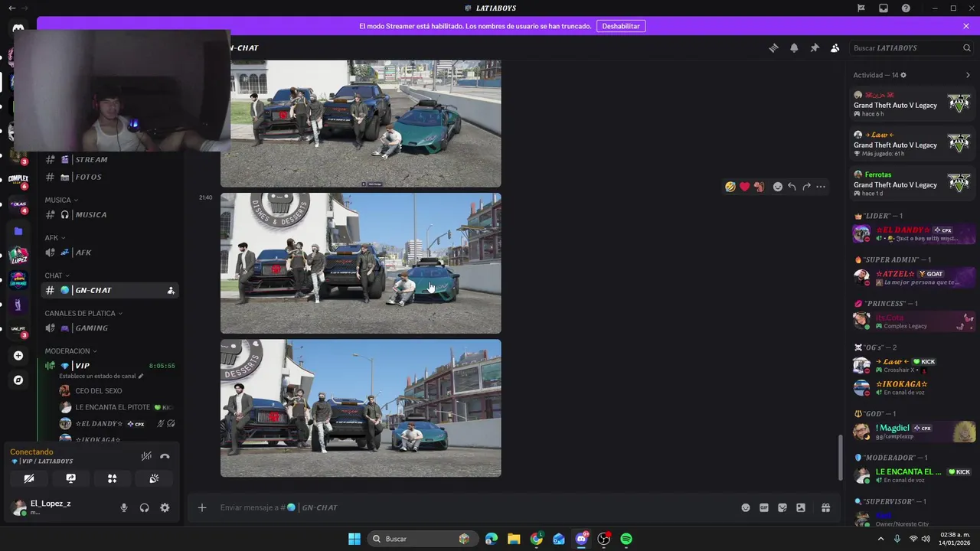
Task: Mute the microphone
Action: click(x=124, y=507)
